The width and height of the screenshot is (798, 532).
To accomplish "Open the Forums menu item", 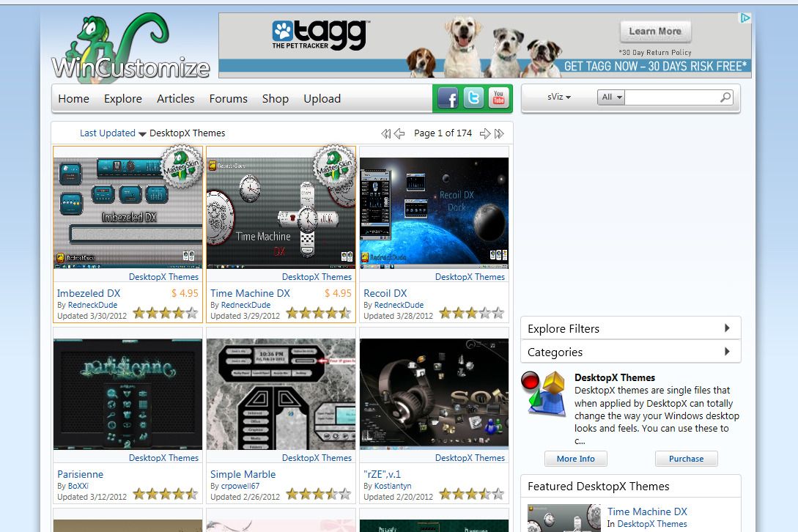I will pos(228,99).
